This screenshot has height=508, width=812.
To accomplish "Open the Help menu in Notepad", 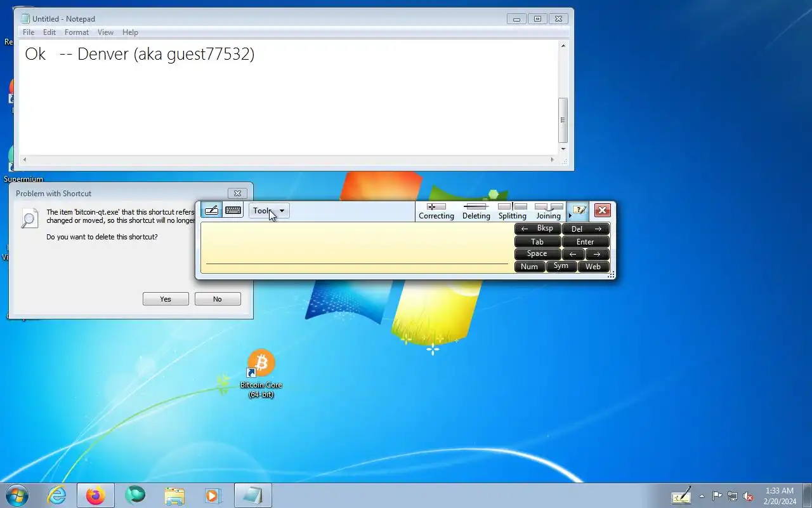I will pos(130,32).
